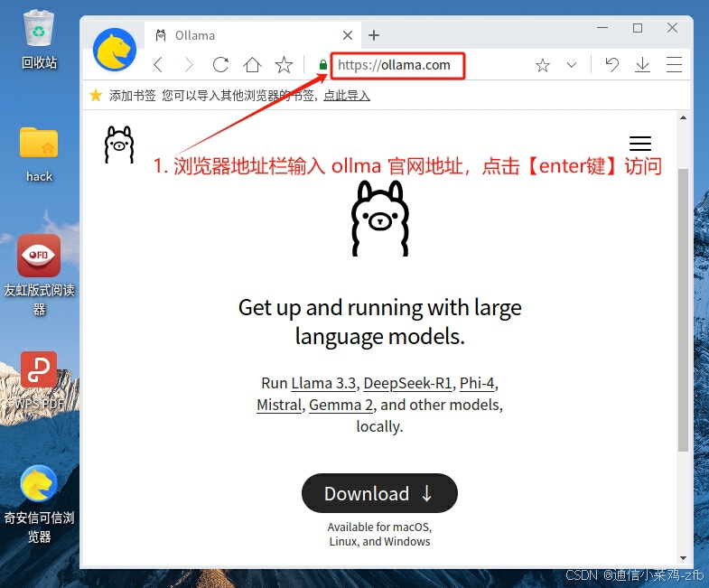The image size is (709, 588).
Task: Open the Llama 3.3 link
Action: 323,383
